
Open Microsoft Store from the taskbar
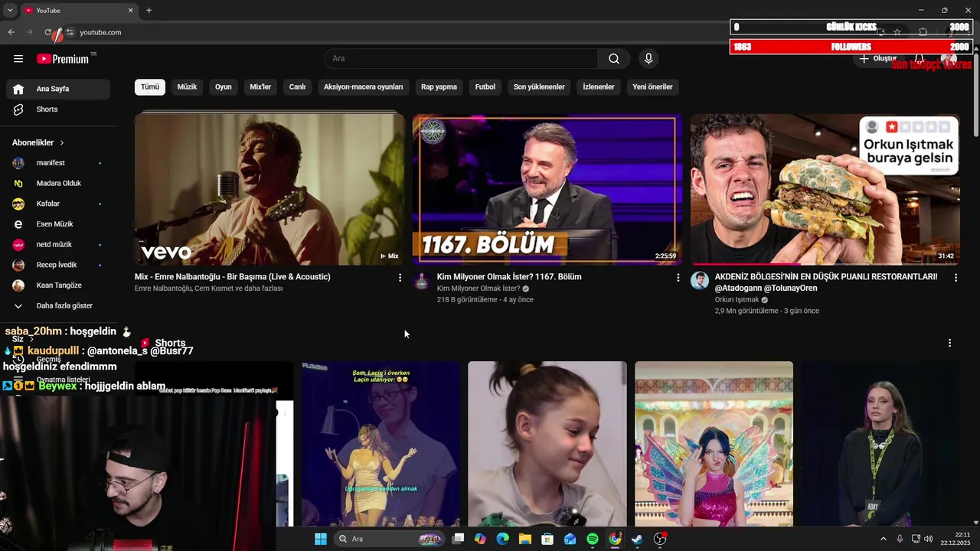(x=547, y=539)
